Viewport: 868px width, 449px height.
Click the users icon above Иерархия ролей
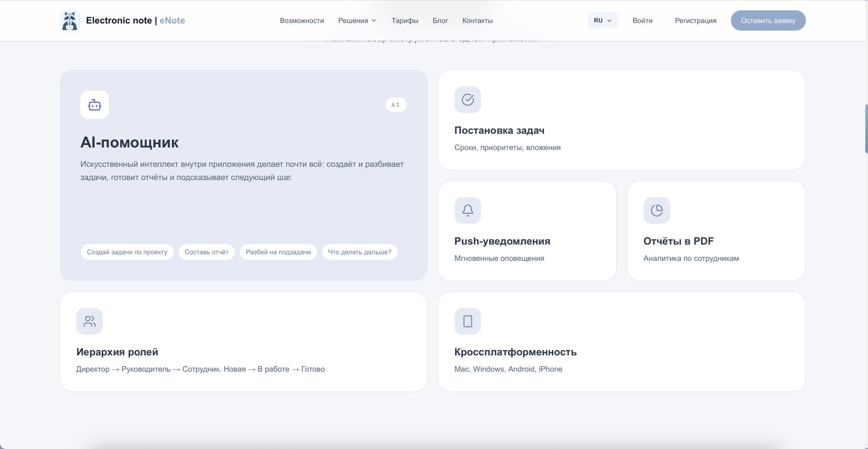pyautogui.click(x=90, y=322)
